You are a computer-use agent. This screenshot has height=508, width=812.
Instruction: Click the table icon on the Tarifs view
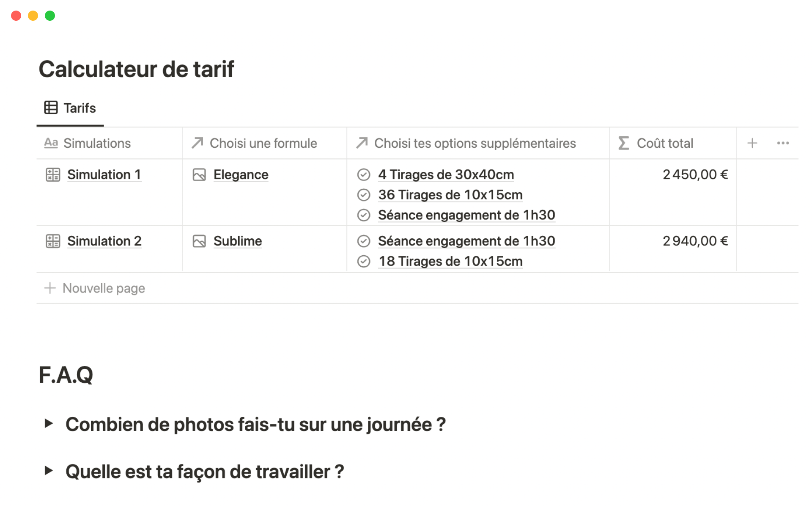point(51,108)
